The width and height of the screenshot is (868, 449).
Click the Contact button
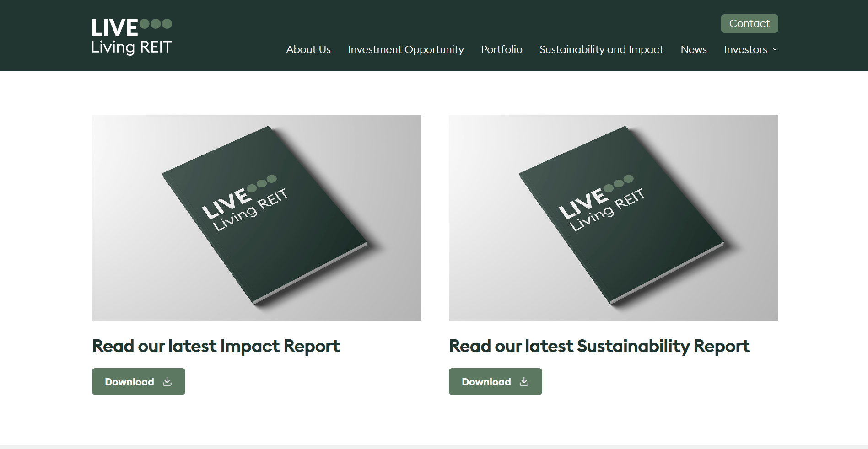click(749, 23)
